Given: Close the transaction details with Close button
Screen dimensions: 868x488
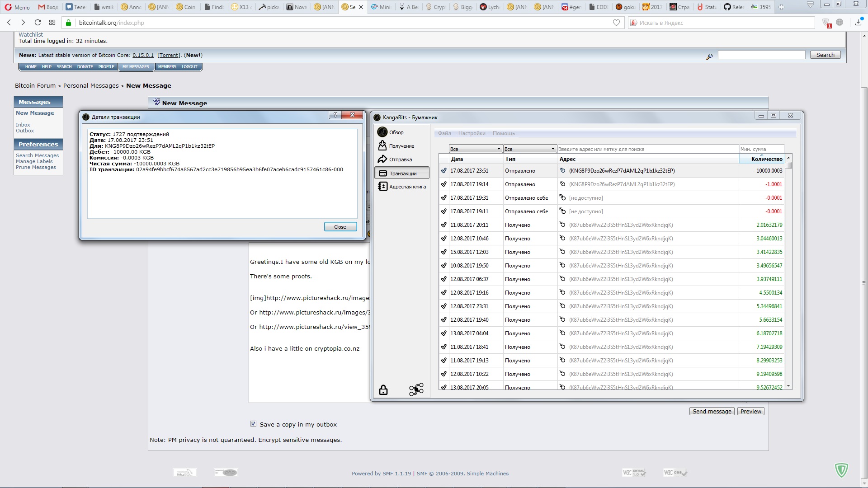Looking at the screenshot, I should tap(340, 227).
